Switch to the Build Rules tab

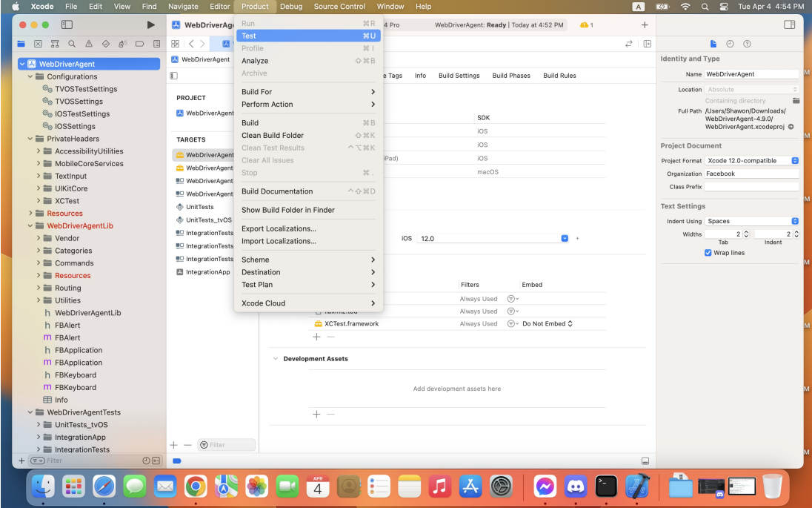[x=559, y=76]
